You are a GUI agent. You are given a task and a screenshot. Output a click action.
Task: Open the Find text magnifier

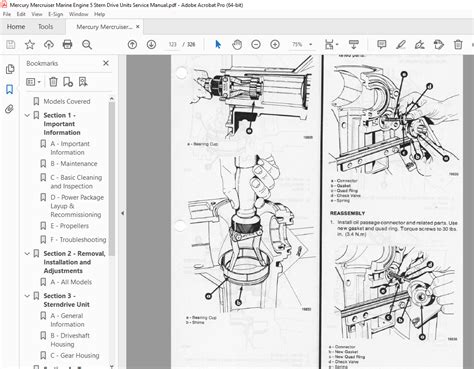(x=87, y=44)
